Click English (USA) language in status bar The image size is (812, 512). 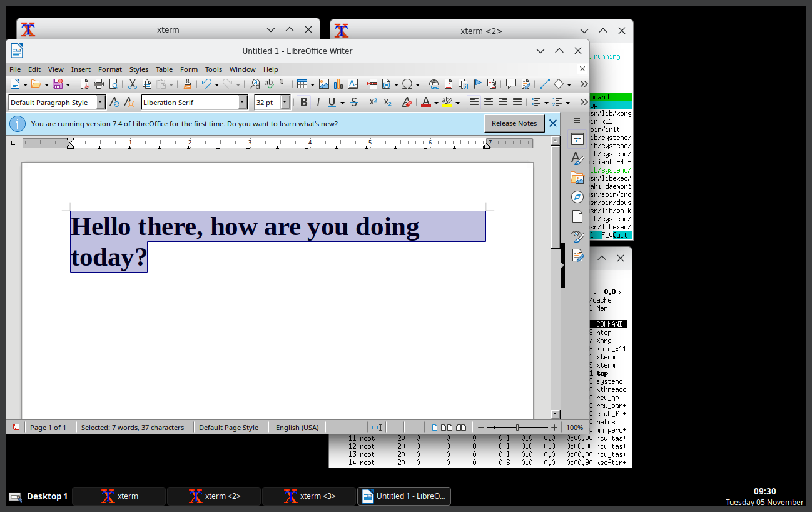(297, 428)
